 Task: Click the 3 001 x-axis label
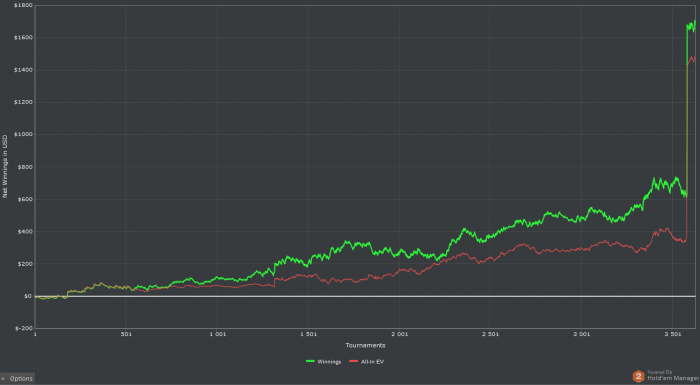coord(582,334)
